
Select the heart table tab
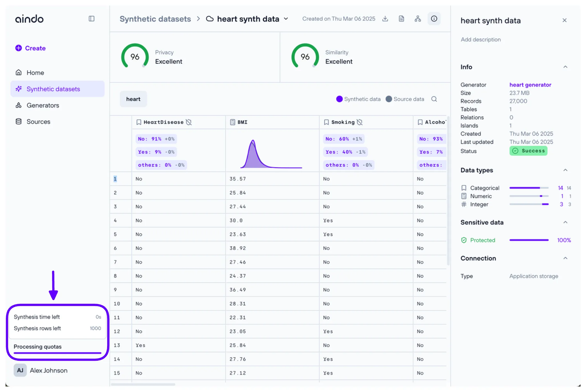click(x=133, y=99)
